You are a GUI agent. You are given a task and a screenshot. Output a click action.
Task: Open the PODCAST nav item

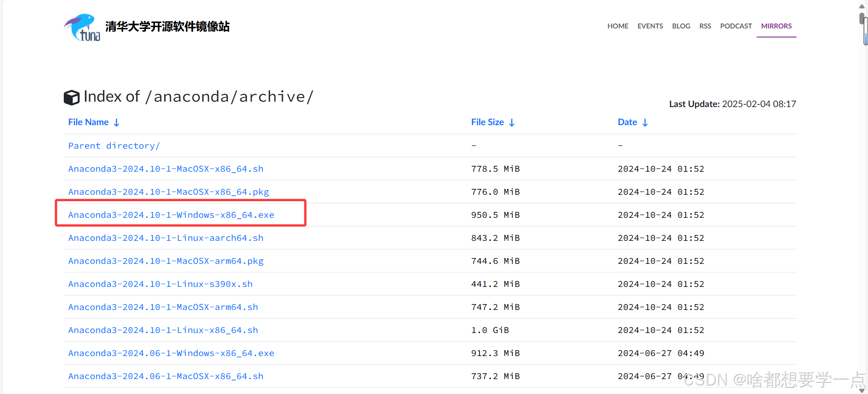pyautogui.click(x=736, y=26)
